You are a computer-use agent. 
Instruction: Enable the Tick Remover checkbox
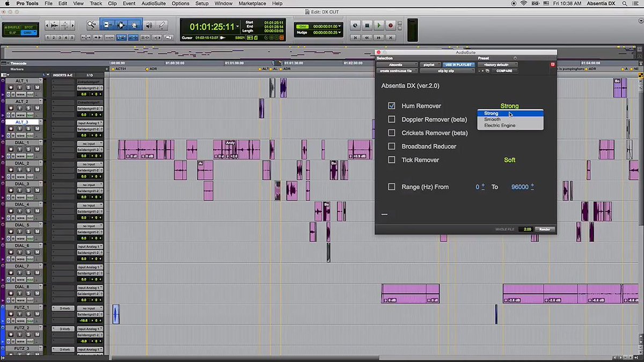click(x=392, y=160)
